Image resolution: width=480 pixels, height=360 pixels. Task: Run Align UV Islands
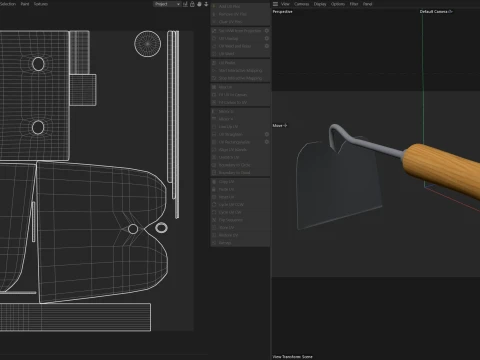pyautogui.click(x=240, y=150)
